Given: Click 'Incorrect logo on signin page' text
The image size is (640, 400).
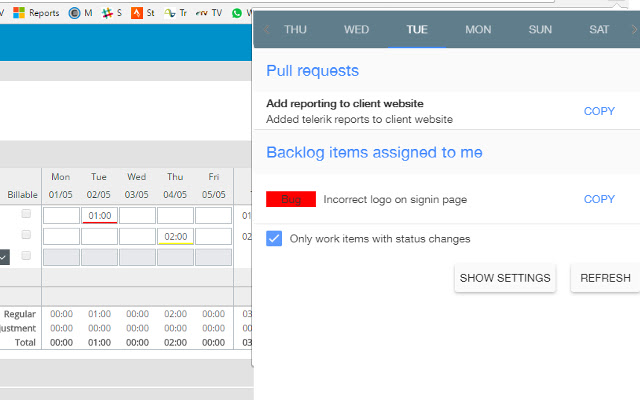Looking at the screenshot, I should (x=395, y=200).
